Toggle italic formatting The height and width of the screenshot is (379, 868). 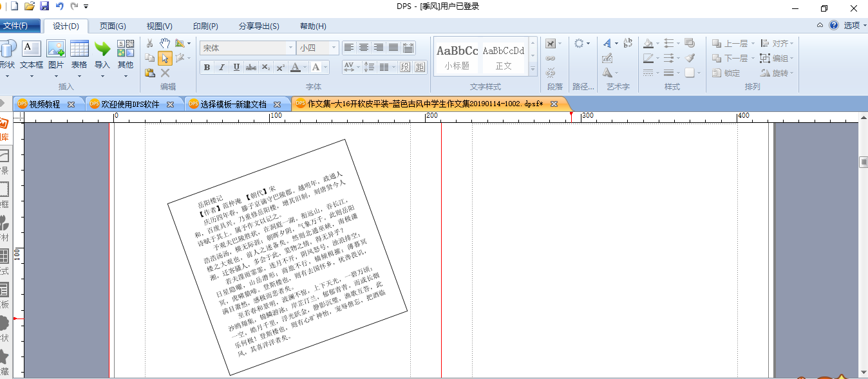pos(222,68)
